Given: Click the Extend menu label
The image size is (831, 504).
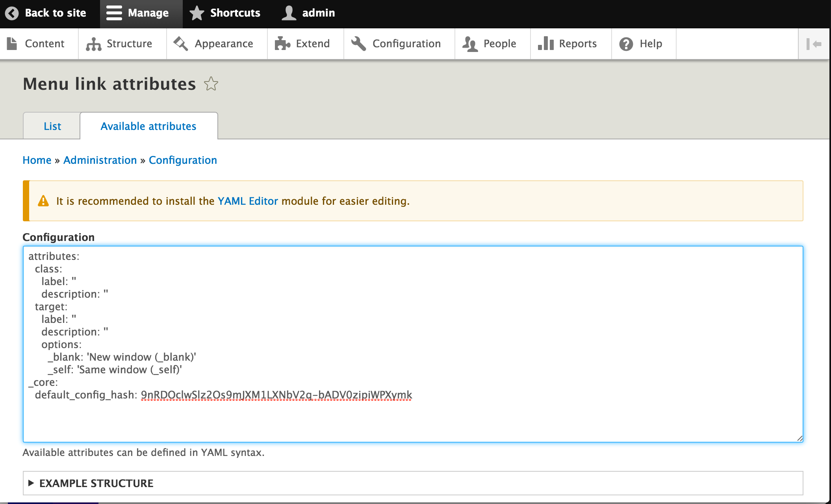Looking at the screenshot, I should 313,43.
